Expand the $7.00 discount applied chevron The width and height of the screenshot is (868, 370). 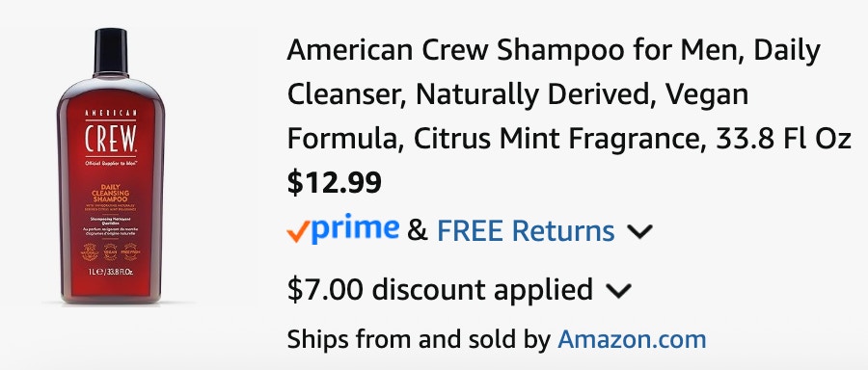point(618,290)
